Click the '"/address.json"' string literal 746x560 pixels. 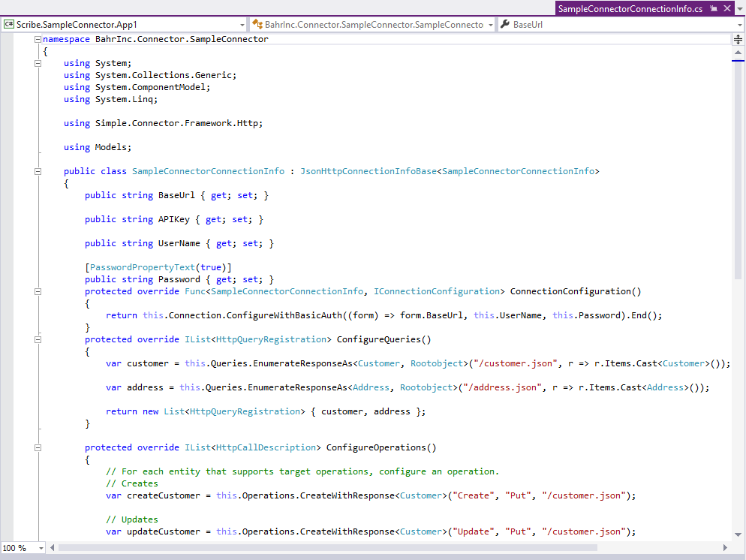tap(502, 387)
